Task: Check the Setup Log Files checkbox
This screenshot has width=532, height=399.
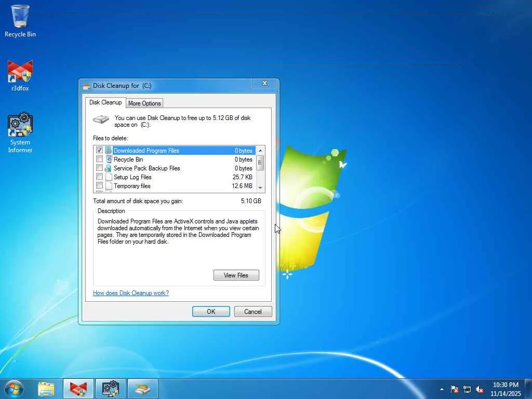Action: 99,177
